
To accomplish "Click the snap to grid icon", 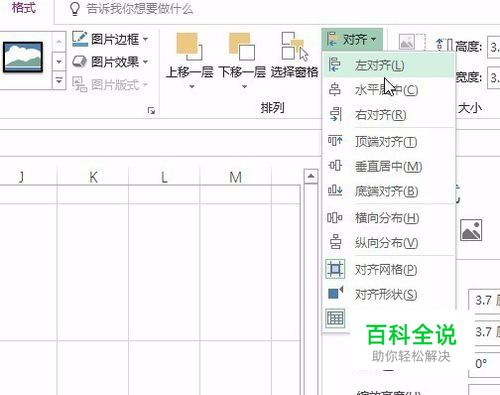I will (x=335, y=269).
